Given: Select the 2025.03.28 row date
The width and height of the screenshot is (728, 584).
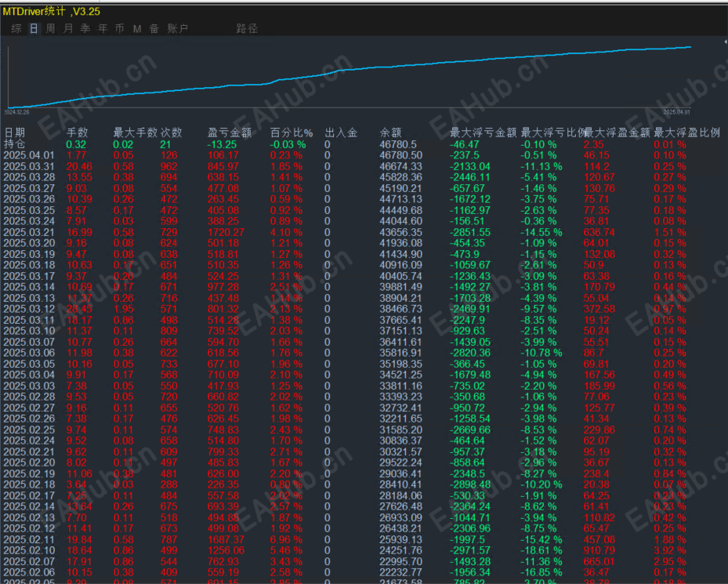Looking at the screenshot, I should [29, 177].
